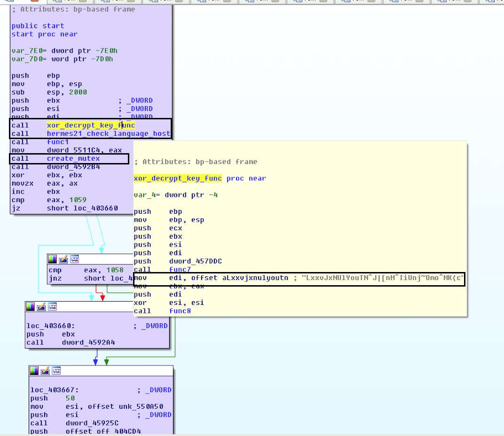Click the loc_403660 label line
Image resolution: width=504 pixels, height=436 pixels.
click(x=50, y=326)
